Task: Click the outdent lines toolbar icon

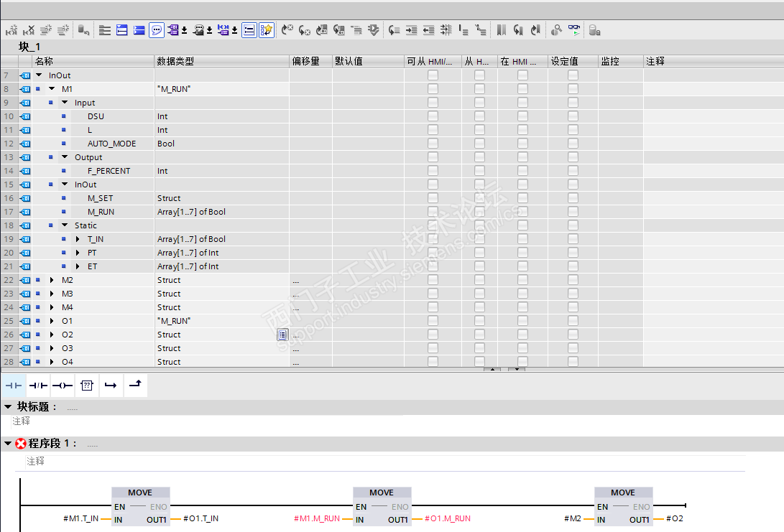Action: click(428, 30)
